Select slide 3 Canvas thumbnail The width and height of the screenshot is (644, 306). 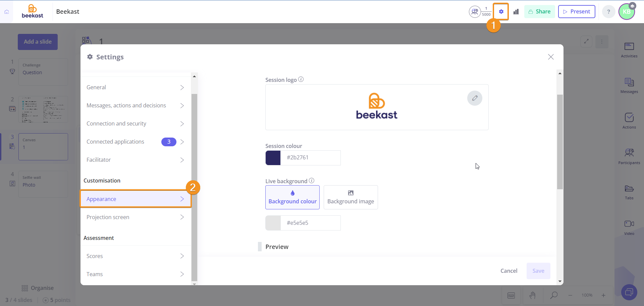pyautogui.click(x=43, y=147)
